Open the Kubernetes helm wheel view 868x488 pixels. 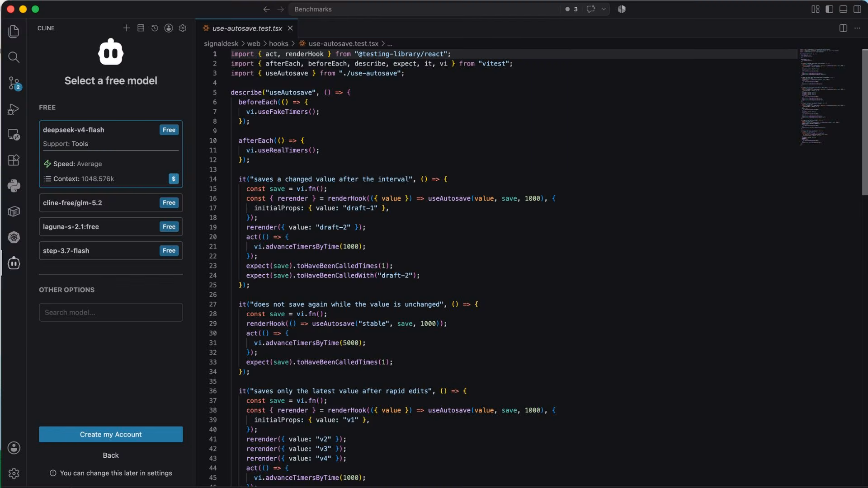[x=14, y=237]
